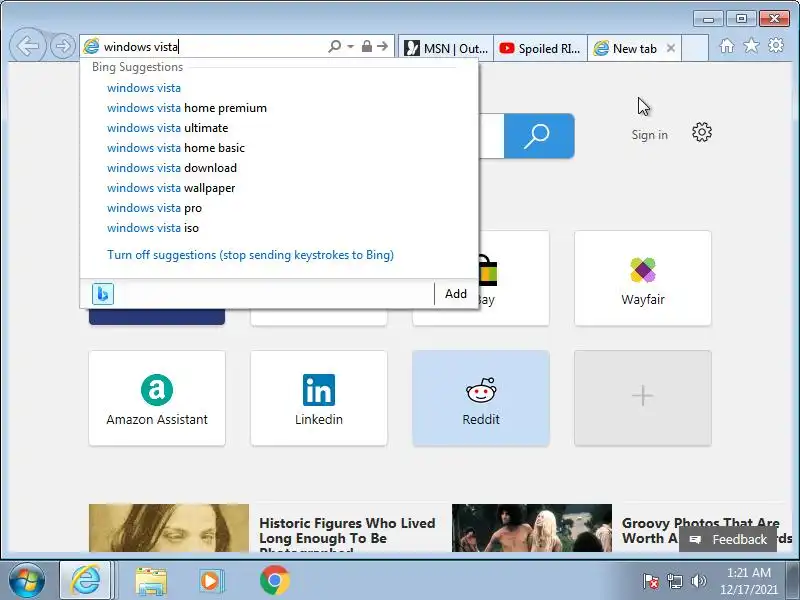Open Windows Explorer folder taskbar icon

point(151,581)
